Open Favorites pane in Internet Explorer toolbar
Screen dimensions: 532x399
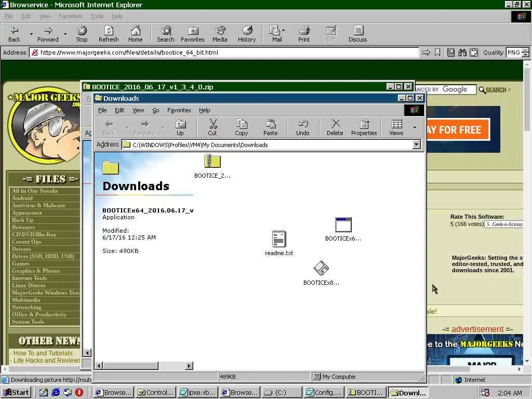[193, 34]
